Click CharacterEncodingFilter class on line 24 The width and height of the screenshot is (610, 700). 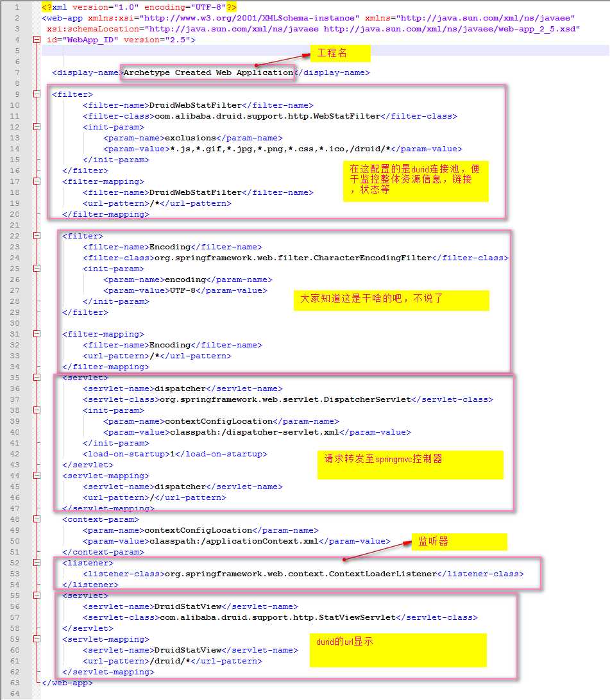point(293,258)
